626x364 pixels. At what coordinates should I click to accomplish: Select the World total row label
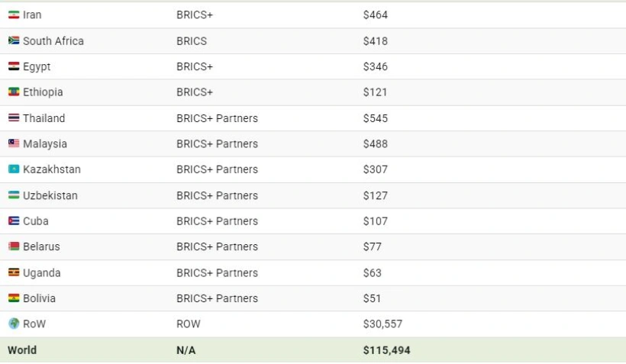tap(22, 350)
